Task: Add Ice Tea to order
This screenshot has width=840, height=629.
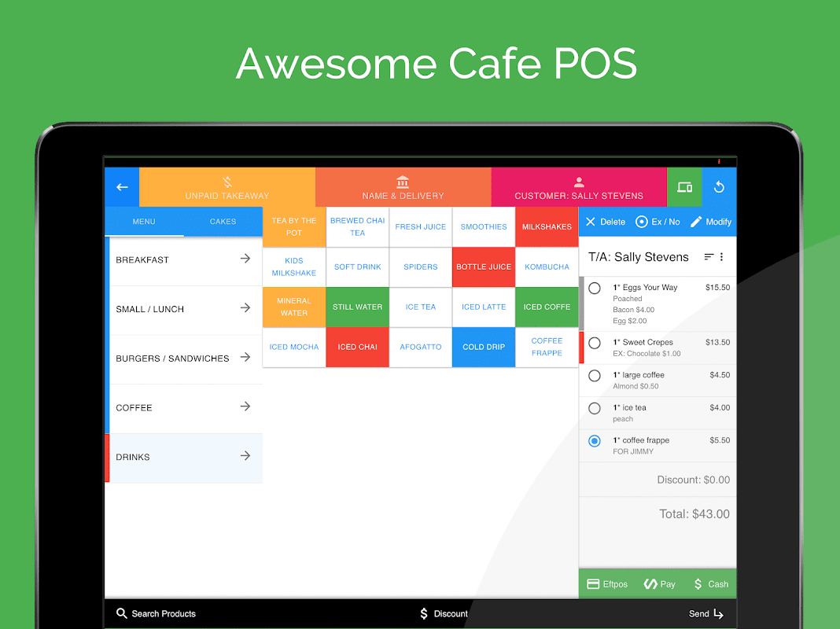Action: tap(421, 307)
